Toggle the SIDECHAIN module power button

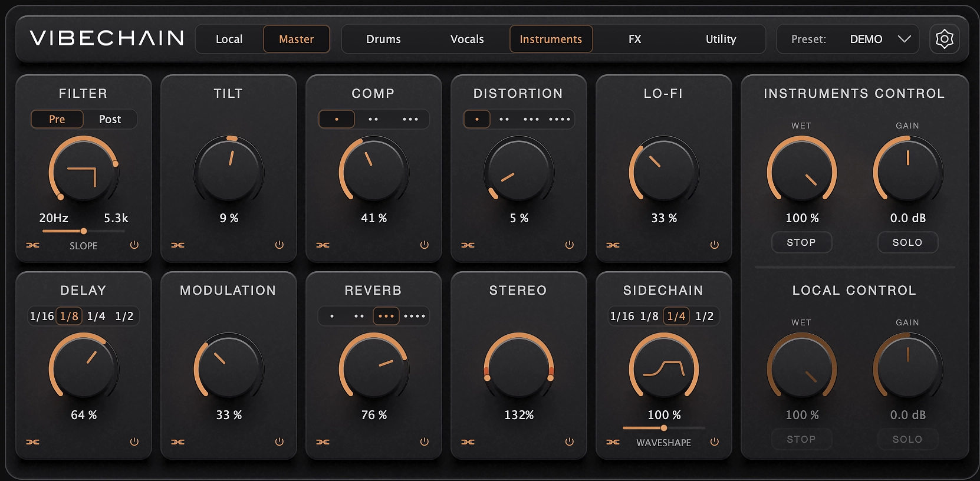coord(715,442)
